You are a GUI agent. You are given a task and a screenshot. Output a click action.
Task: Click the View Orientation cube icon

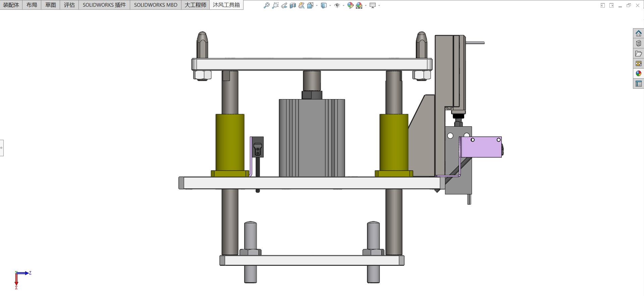point(310,5)
